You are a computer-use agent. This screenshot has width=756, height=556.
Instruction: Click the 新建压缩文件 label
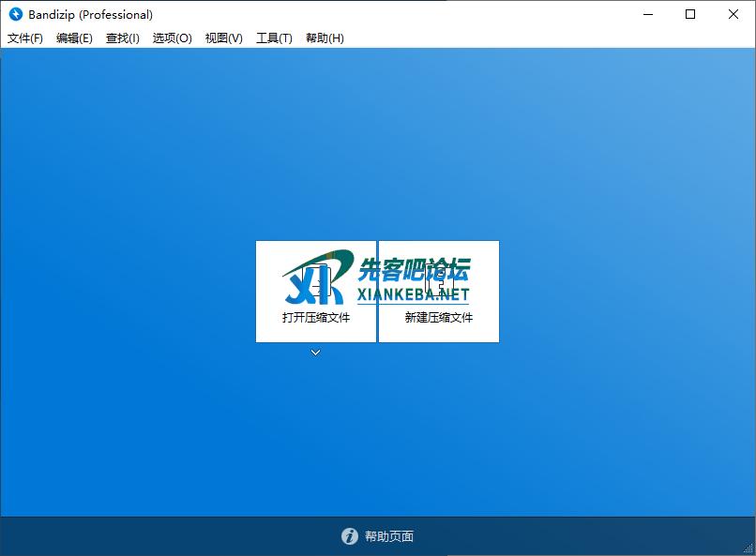click(439, 317)
